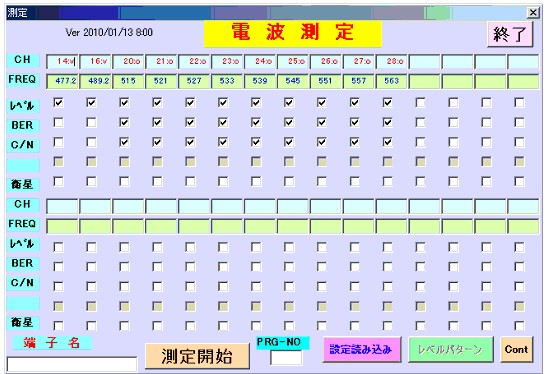Click the Cont button
The image size is (550, 374).
pyautogui.click(x=516, y=349)
